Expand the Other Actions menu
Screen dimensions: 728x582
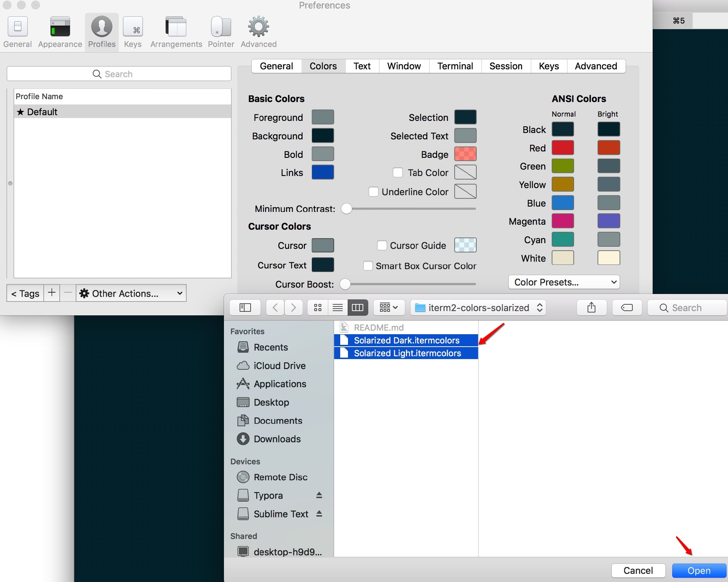tap(131, 293)
